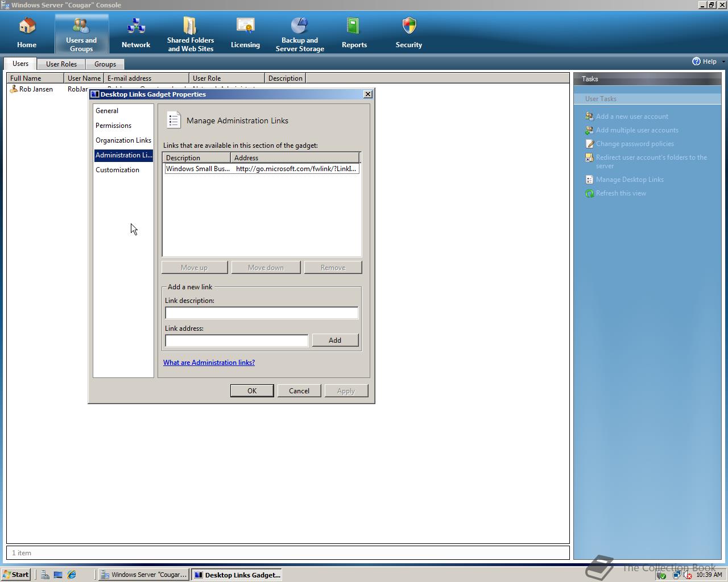The image size is (728, 582).
Task: Click the Rob Jansen row name
Action: (36, 89)
